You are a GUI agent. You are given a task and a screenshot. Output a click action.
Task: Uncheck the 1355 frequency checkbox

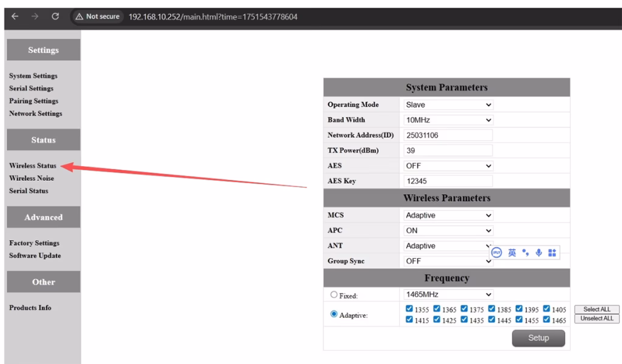click(410, 309)
